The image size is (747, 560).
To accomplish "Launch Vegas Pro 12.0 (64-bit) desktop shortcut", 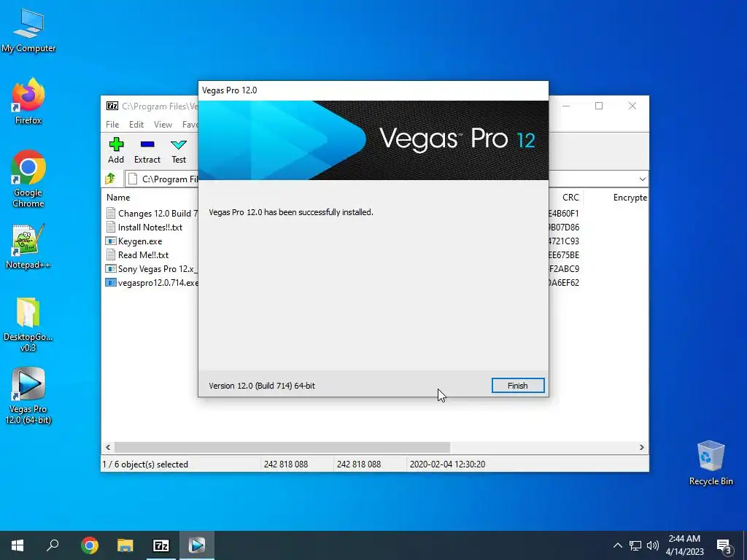I will coord(28,396).
